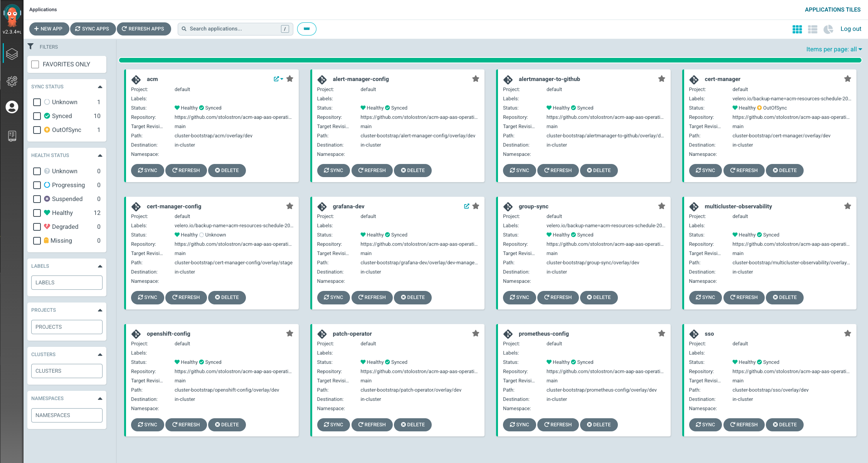Sync the acm application
868x463 pixels.
[148, 171]
